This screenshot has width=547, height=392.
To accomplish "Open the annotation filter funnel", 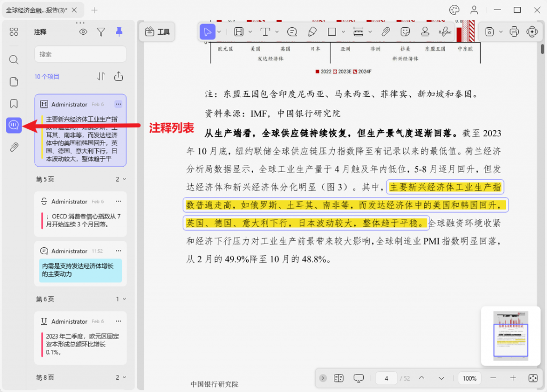I will (x=101, y=32).
